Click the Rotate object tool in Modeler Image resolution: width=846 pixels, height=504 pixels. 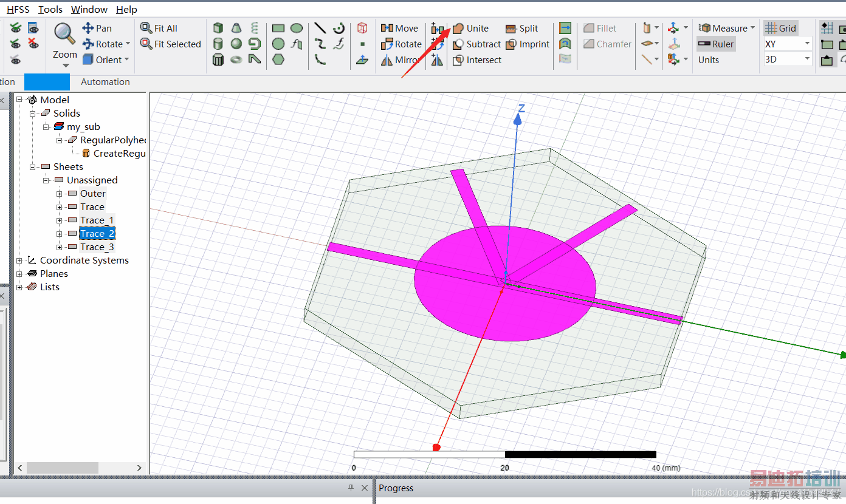tap(401, 44)
